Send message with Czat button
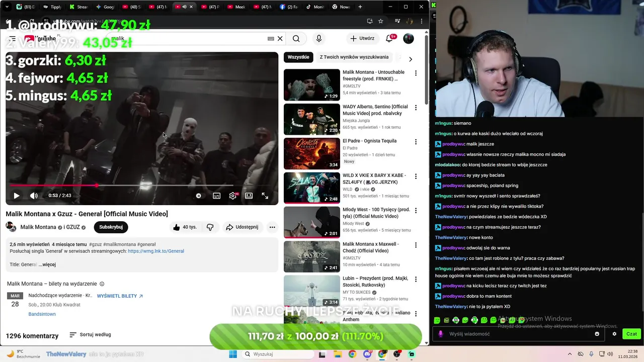 click(631, 334)
